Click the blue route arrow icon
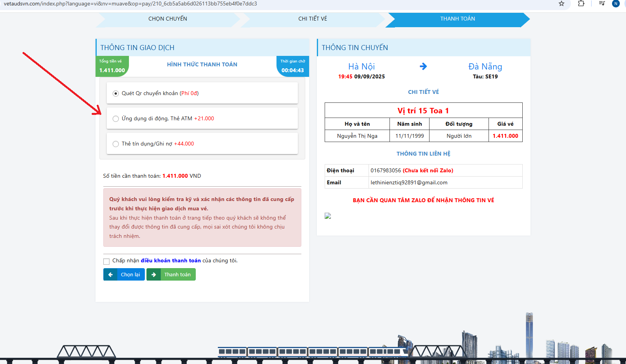The image size is (626, 364). point(423,66)
